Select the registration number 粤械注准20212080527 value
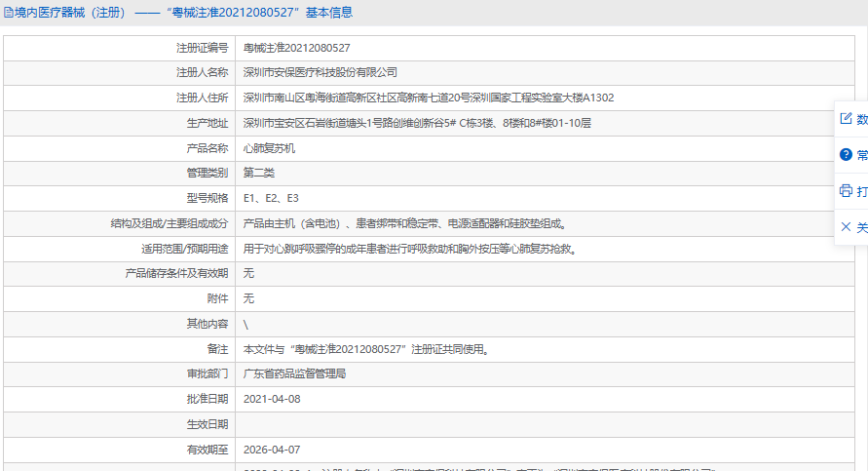Viewport: 868px width, 471px height. pos(297,48)
